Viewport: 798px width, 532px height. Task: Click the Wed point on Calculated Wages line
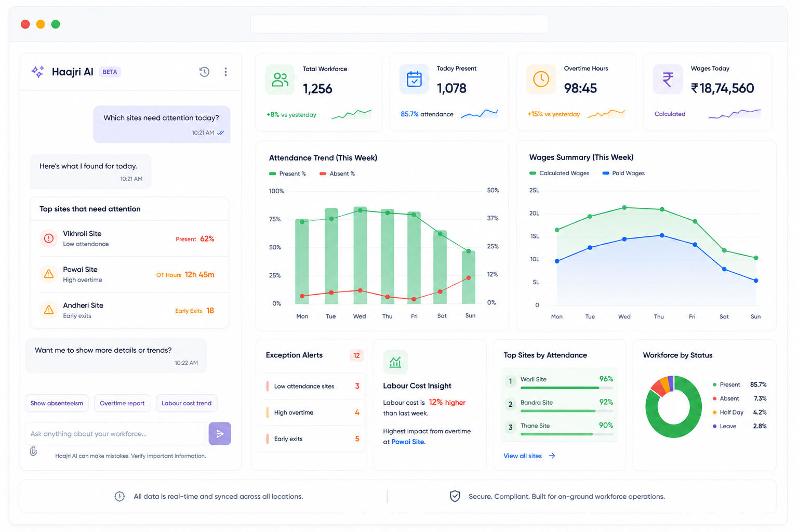[624, 207]
